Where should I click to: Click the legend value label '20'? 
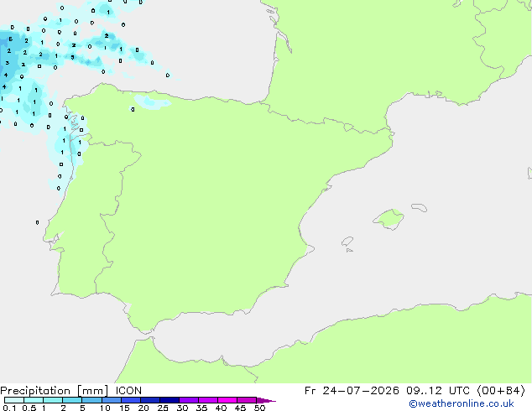(143, 408)
